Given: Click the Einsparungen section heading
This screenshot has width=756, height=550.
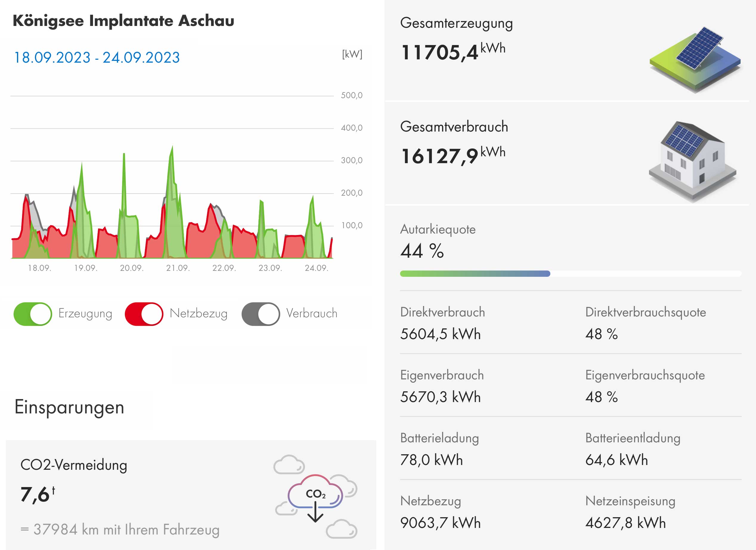Looking at the screenshot, I should pos(69,407).
